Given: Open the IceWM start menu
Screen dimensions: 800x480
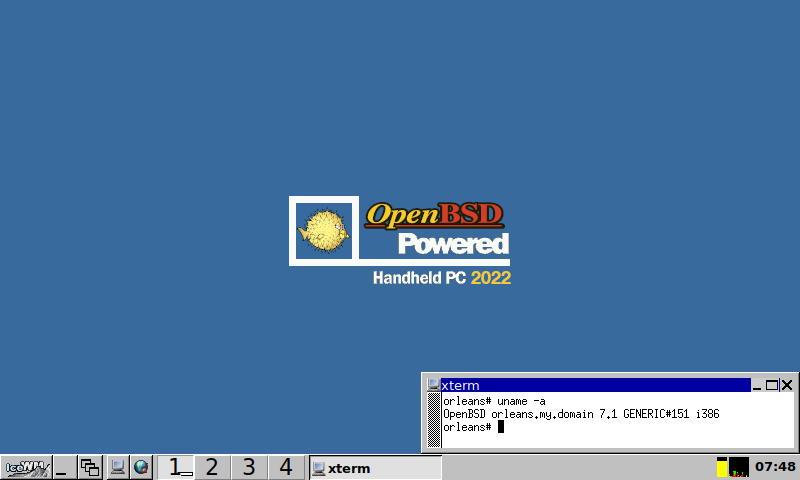Looking at the screenshot, I should click(27, 467).
